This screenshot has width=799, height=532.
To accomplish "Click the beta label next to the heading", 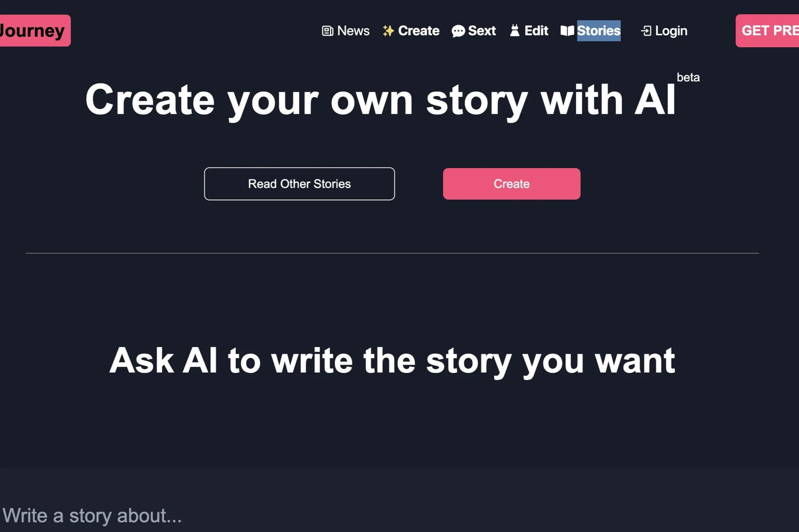I will (x=688, y=78).
